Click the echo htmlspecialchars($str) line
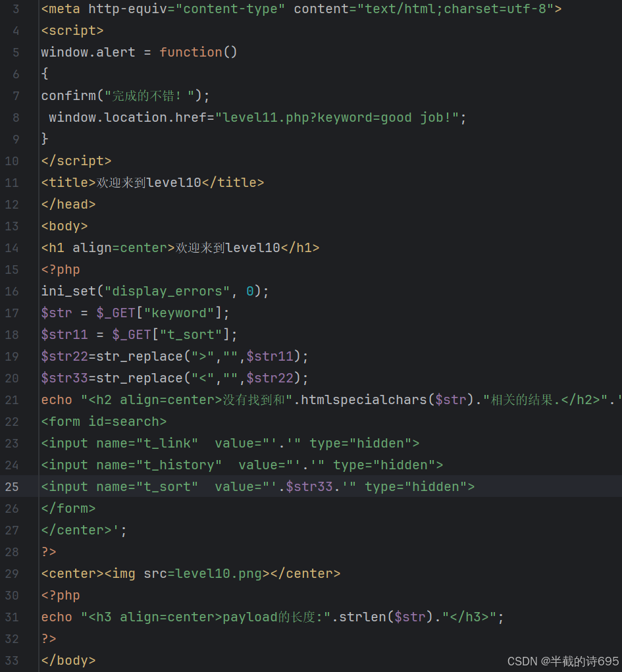The height and width of the screenshot is (672, 622). pyautogui.click(x=331, y=400)
